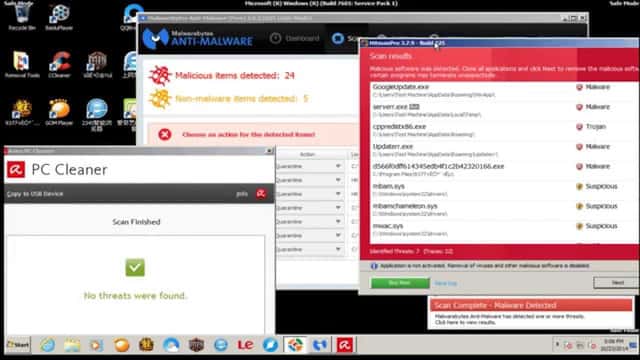Viewport: 640px width, 360px height.
Task: Click the Suspicious shield icon for mbam.sys
Action: point(579,187)
